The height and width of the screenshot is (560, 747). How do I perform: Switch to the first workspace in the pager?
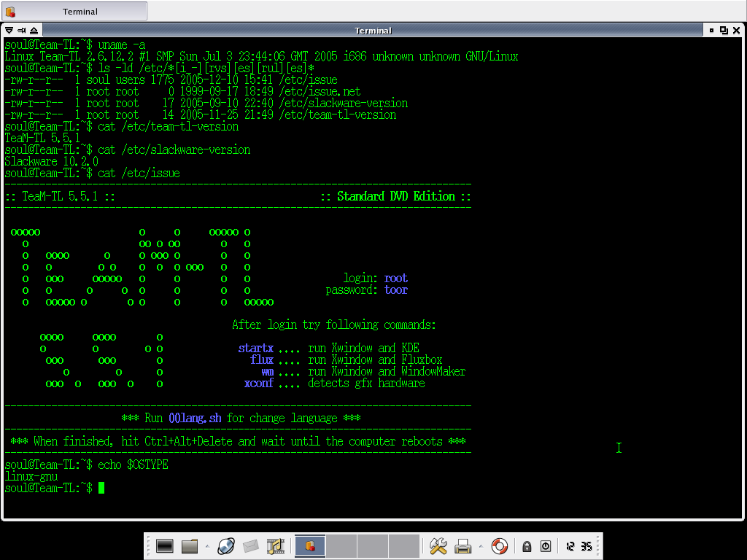[310, 545]
